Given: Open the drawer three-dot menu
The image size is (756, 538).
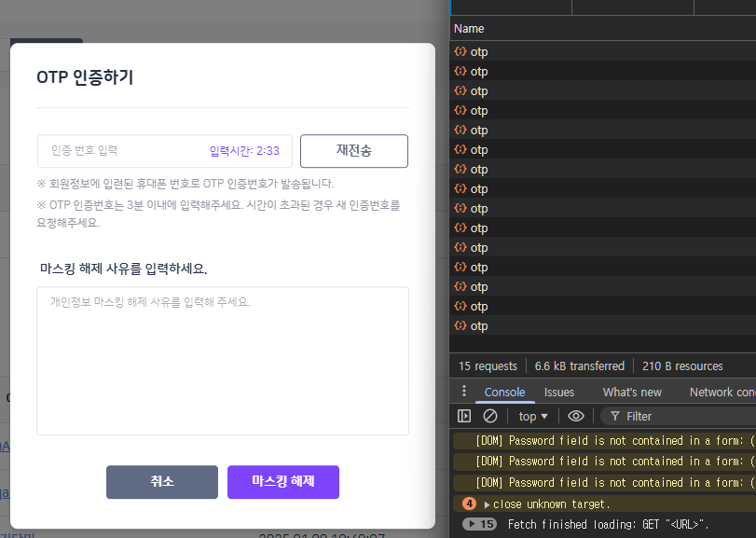Looking at the screenshot, I should [464, 392].
